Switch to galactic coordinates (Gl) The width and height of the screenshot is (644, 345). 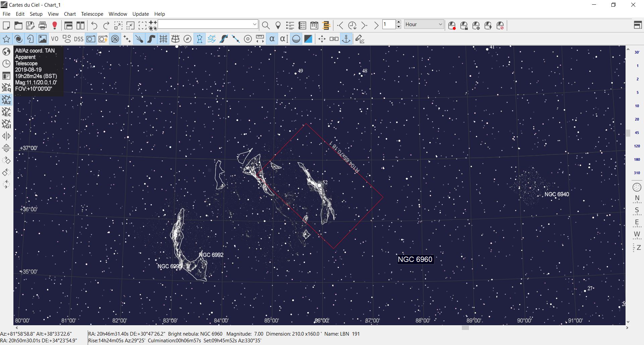coord(6,124)
